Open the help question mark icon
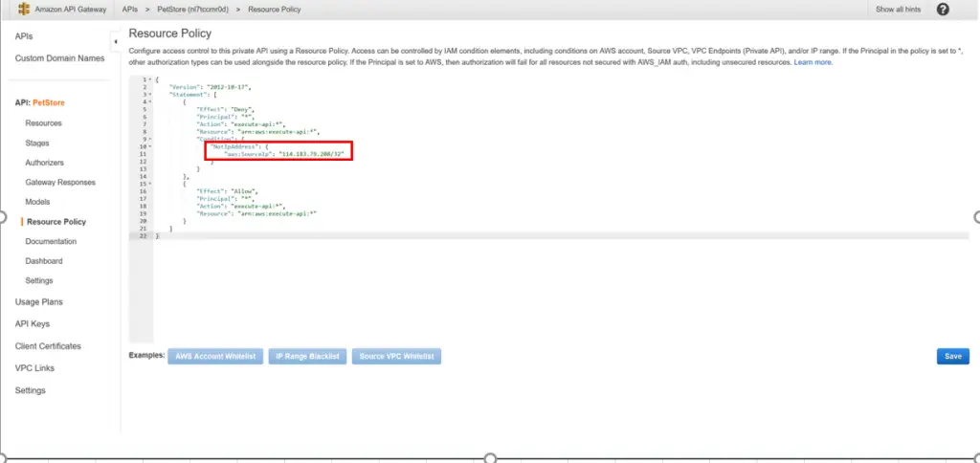The image size is (980, 463). tap(943, 10)
